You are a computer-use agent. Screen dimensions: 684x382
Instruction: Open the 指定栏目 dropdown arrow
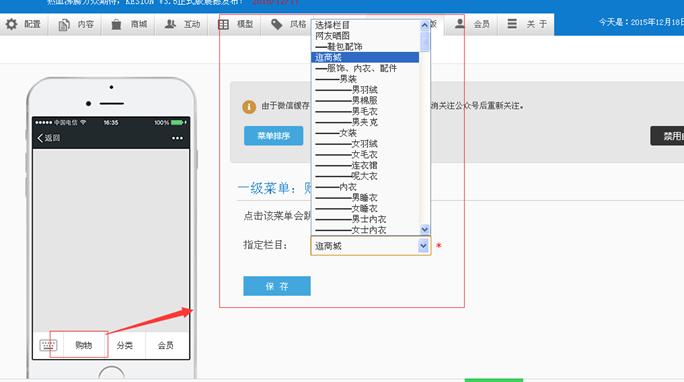coord(423,246)
